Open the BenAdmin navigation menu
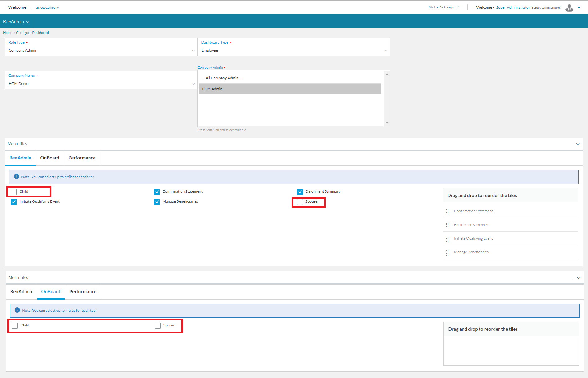This screenshot has height=378, width=588. 16,22
